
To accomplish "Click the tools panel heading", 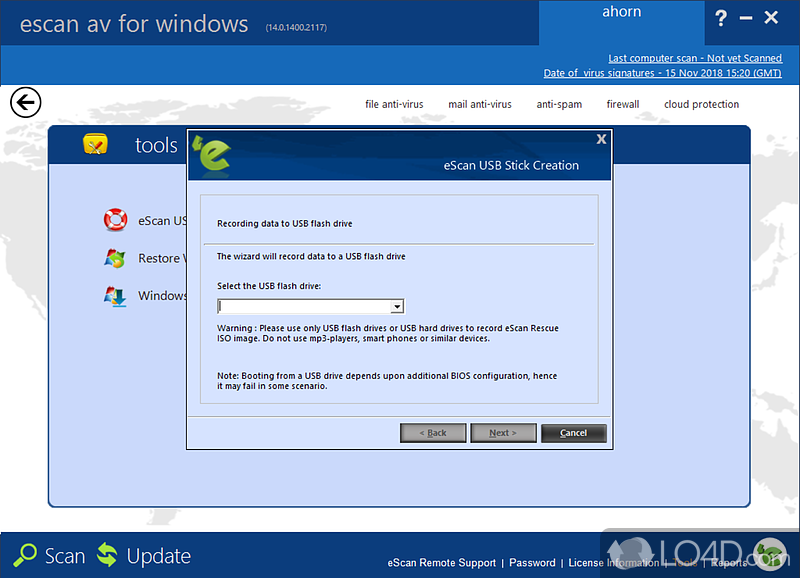I will pos(156,145).
